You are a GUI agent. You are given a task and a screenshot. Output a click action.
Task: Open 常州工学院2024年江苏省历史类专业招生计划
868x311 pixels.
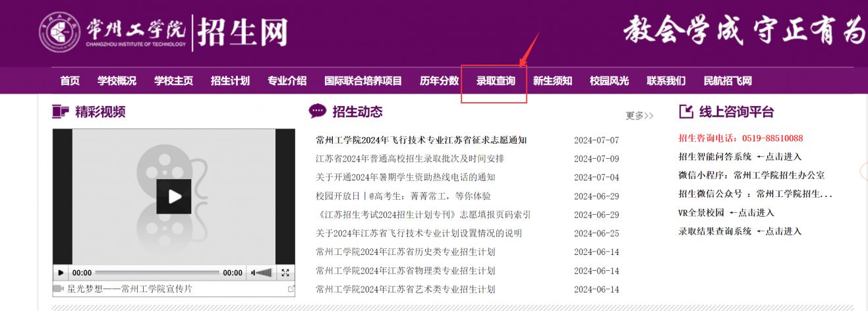(405, 252)
